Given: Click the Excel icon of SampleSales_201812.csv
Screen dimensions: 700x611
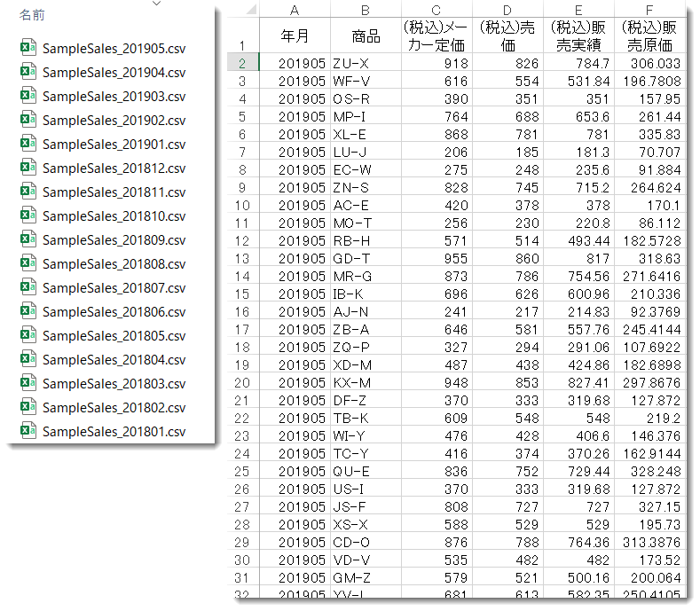Looking at the screenshot, I should [x=28, y=167].
